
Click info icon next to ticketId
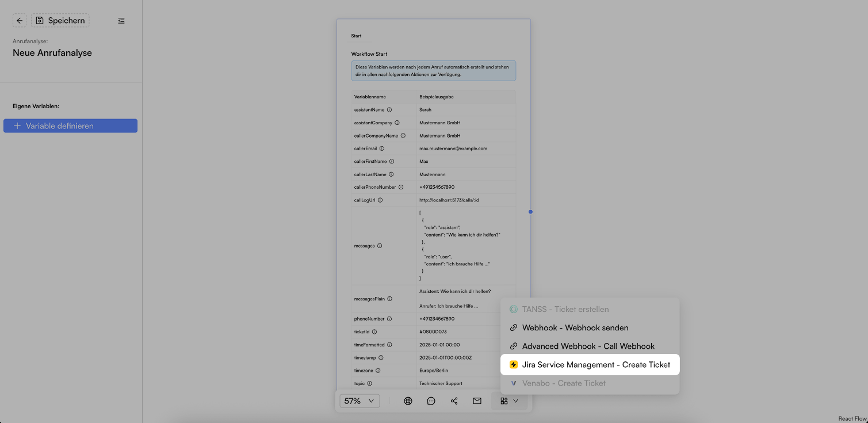(x=374, y=332)
